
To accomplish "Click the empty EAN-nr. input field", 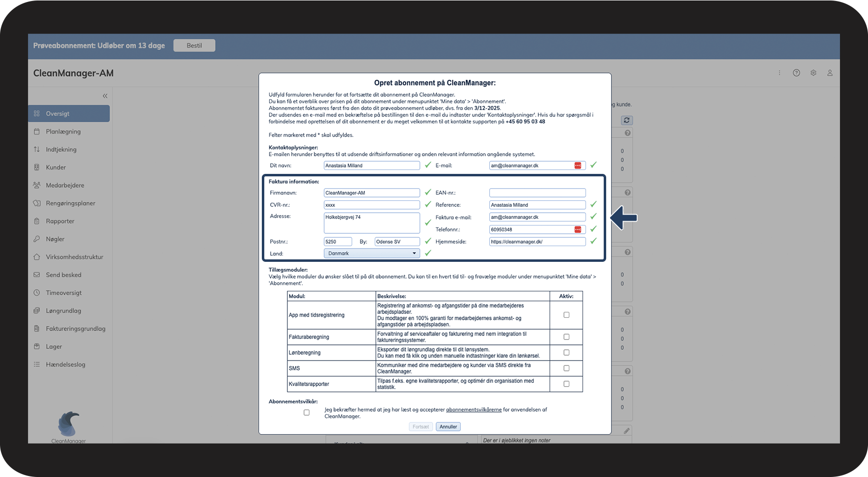I will click(x=537, y=193).
